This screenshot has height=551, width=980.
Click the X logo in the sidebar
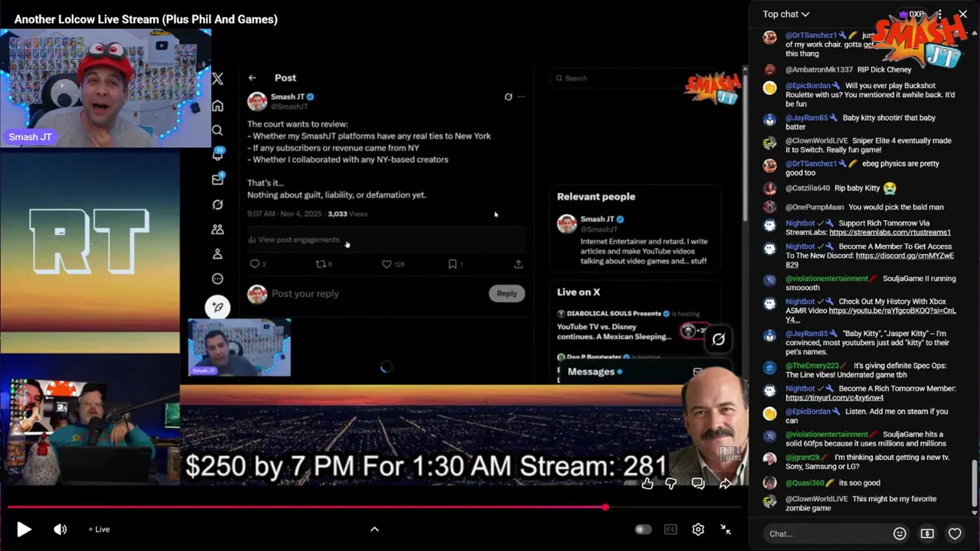click(217, 79)
